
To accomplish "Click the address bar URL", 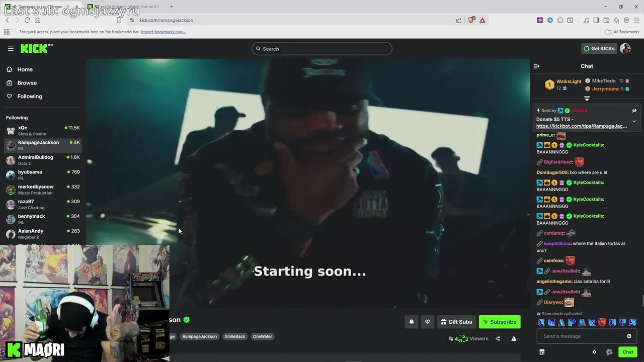I will [x=166, y=20].
